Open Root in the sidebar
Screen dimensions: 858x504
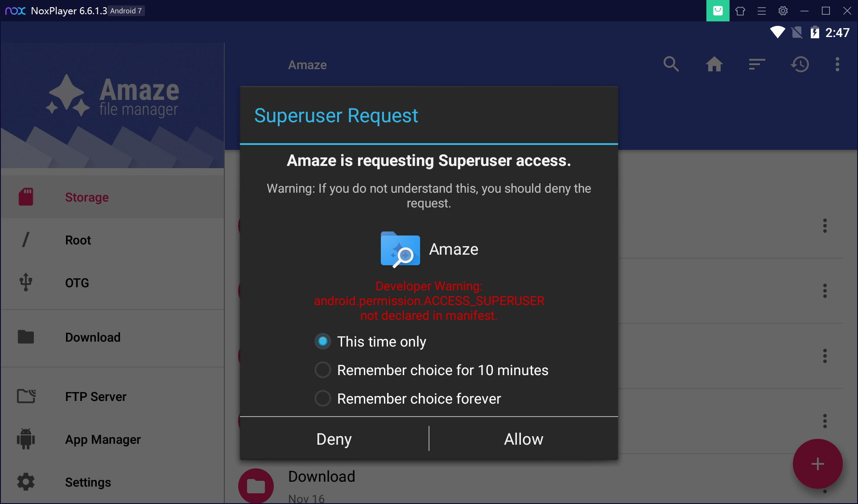pyautogui.click(x=112, y=240)
